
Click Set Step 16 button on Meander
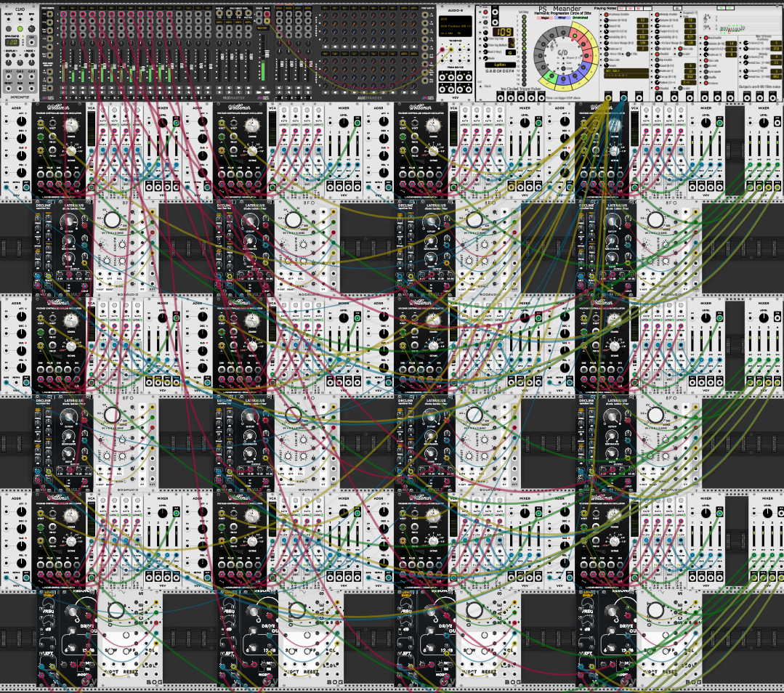click(x=524, y=84)
